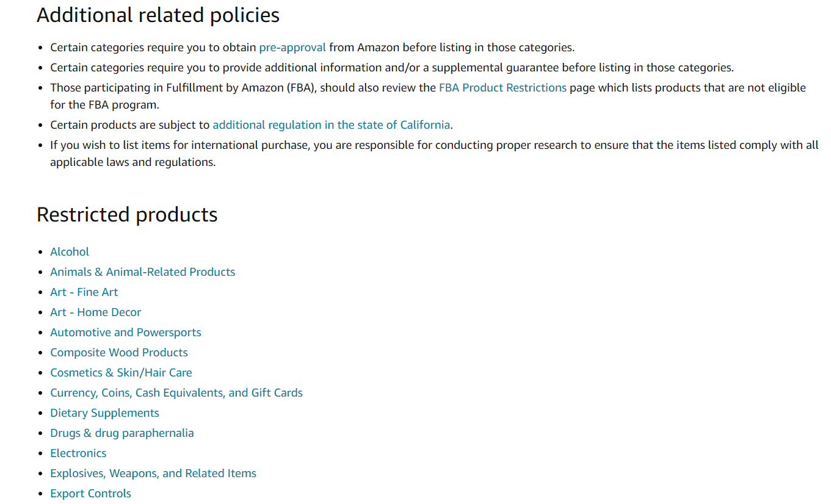Viewport: 831px width, 504px height.
Task: Click the supplemental guarantee bullet text
Action: (x=391, y=68)
